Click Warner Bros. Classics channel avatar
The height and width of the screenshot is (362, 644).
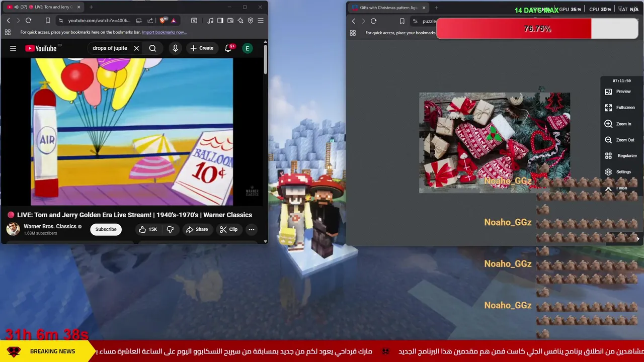point(13,229)
